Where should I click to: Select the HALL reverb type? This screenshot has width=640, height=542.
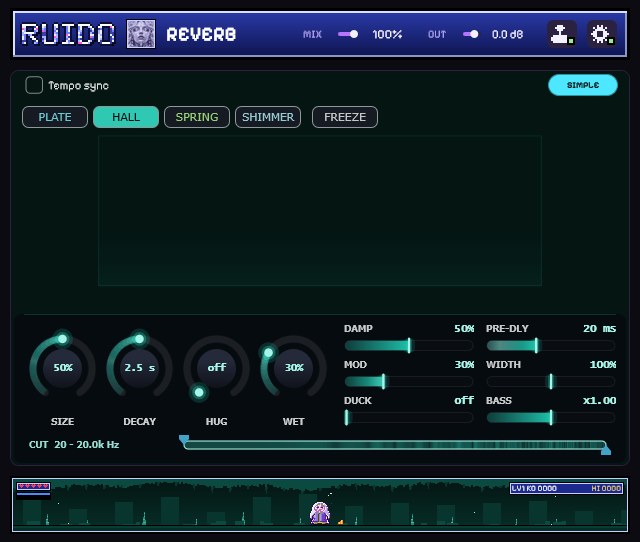(x=126, y=117)
